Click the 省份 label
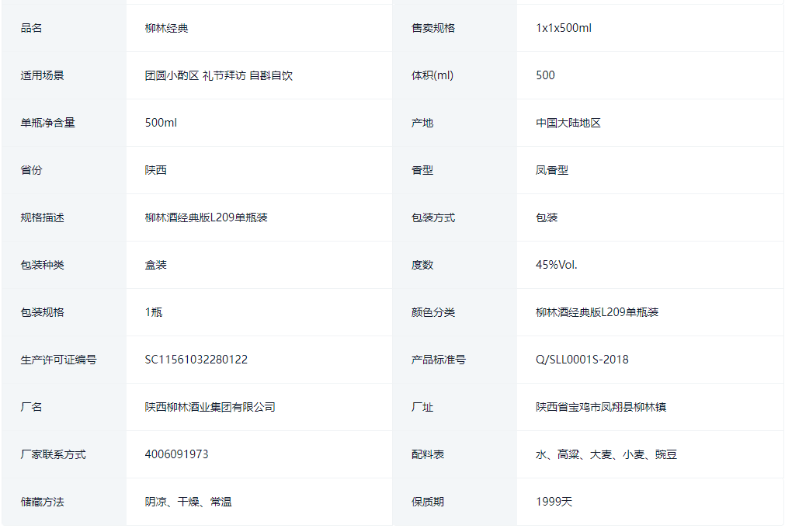Image resolution: width=785 pixels, height=532 pixels. (x=31, y=170)
